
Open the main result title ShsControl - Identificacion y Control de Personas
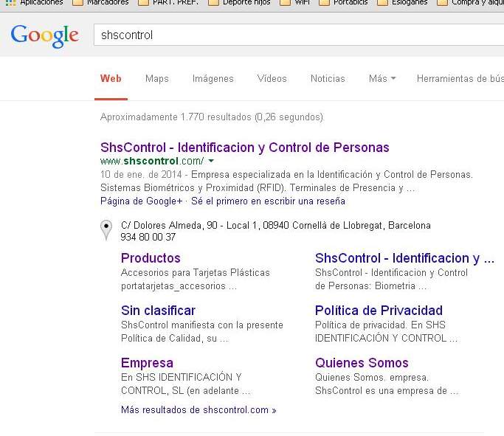click(x=244, y=148)
